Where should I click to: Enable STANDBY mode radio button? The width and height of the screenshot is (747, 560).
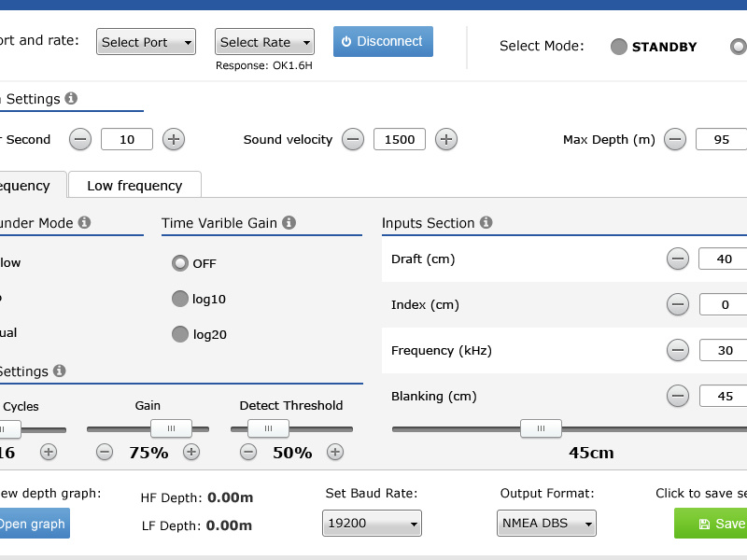coord(619,47)
